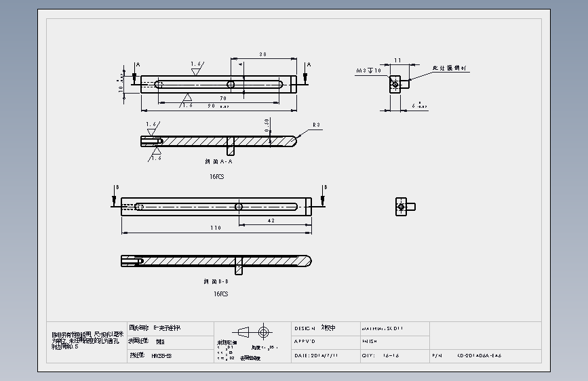Click the M3 thread depth 10 callout
588x381 pixels.
368,71
